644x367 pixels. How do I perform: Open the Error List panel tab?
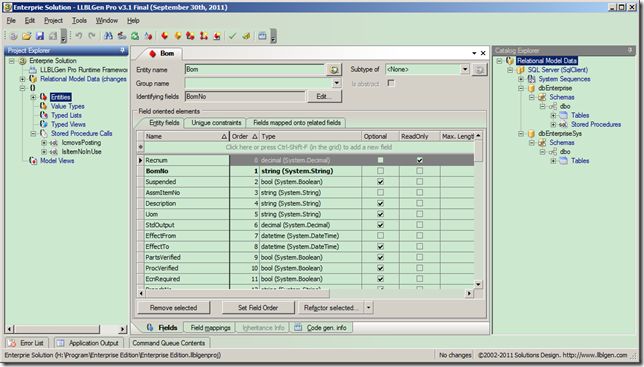tap(27, 343)
